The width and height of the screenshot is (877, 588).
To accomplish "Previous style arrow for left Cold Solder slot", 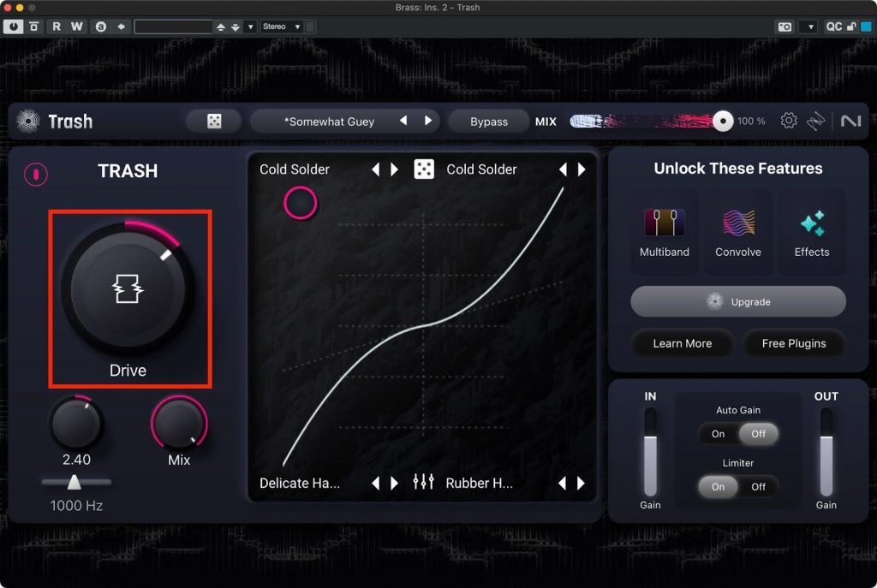I will [x=376, y=169].
